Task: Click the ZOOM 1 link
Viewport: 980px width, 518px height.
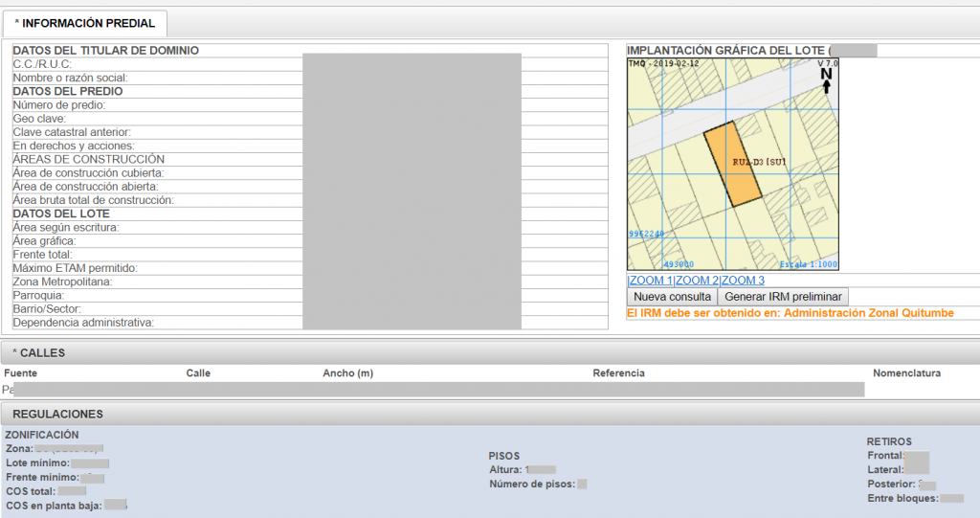Action: coord(651,281)
